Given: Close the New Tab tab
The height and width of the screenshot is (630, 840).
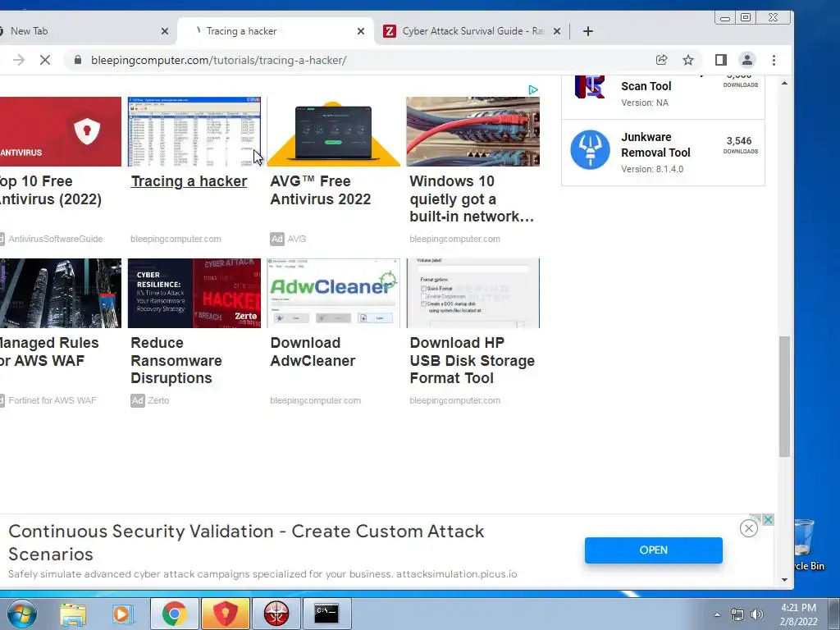Looking at the screenshot, I should pyautogui.click(x=165, y=31).
